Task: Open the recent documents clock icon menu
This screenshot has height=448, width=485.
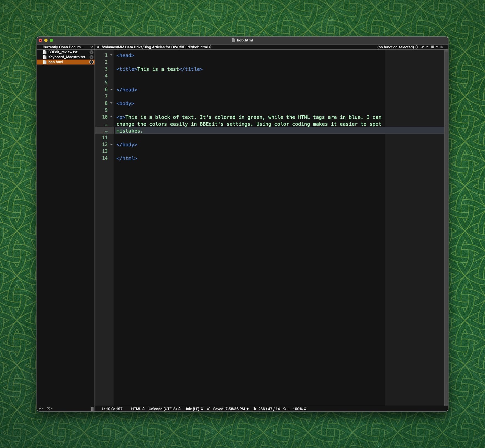Action: click(49, 409)
